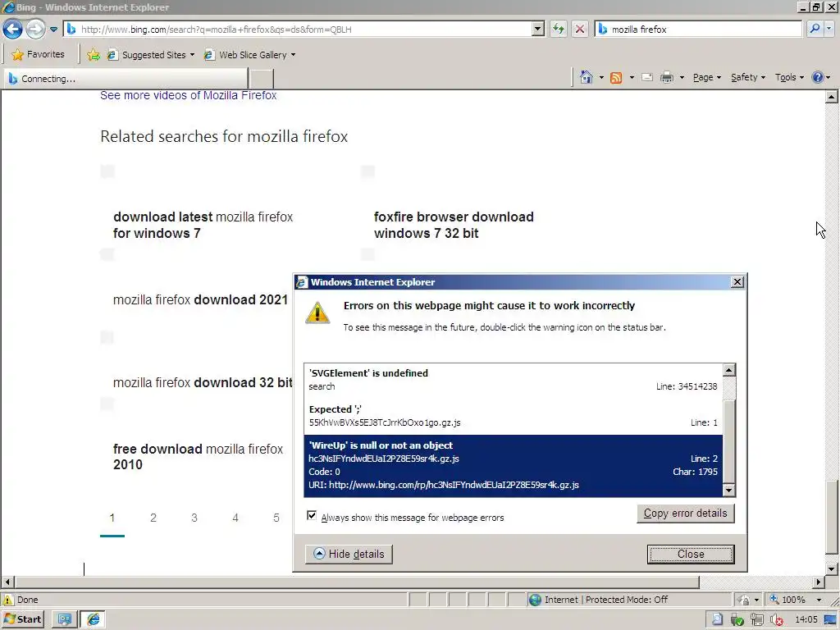
Task: Expand the Feeds dropdown arrow
Action: click(x=632, y=78)
